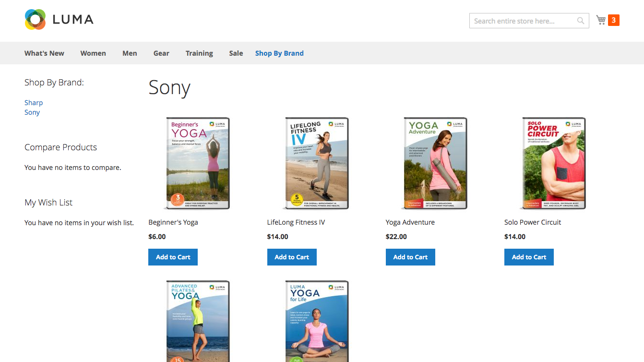Open the Gear menu
The image size is (644, 362).
[161, 53]
